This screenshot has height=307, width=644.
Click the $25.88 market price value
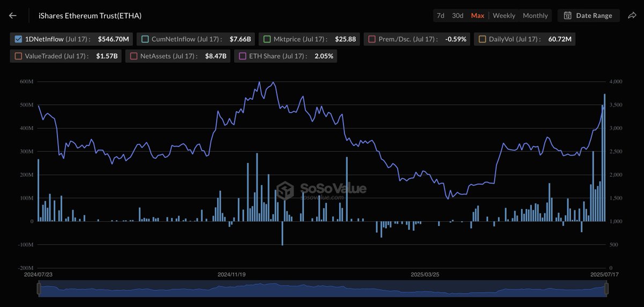tap(345, 39)
